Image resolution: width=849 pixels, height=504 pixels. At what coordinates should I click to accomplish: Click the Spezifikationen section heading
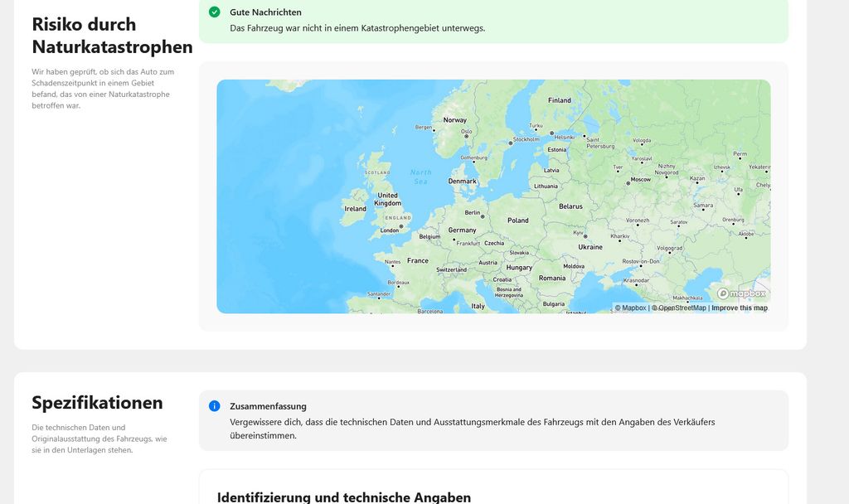(x=97, y=403)
